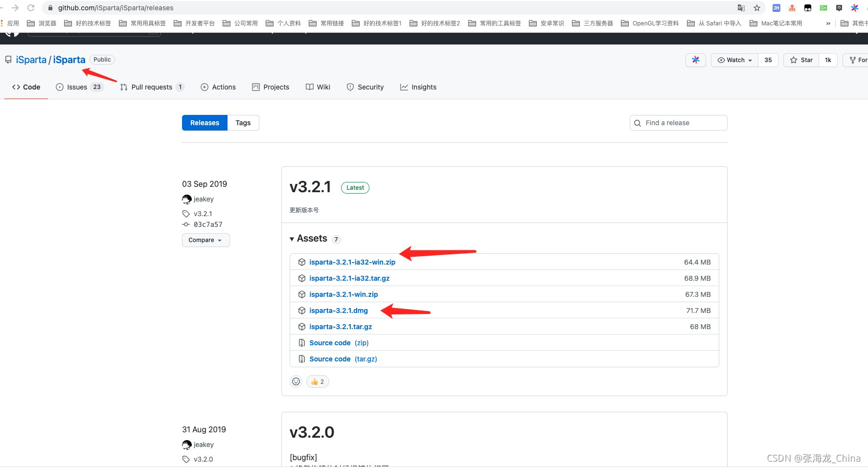The width and height of the screenshot is (868, 468).
Task: Add an emoji reaction to v3.2.1
Action: tap(296, 381)
